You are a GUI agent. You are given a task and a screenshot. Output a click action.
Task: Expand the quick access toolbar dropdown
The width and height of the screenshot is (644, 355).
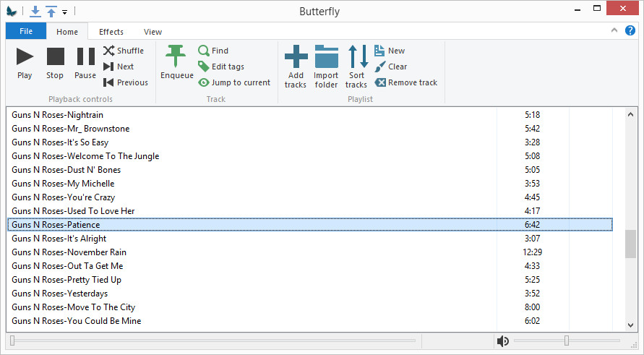pos(65,12)
